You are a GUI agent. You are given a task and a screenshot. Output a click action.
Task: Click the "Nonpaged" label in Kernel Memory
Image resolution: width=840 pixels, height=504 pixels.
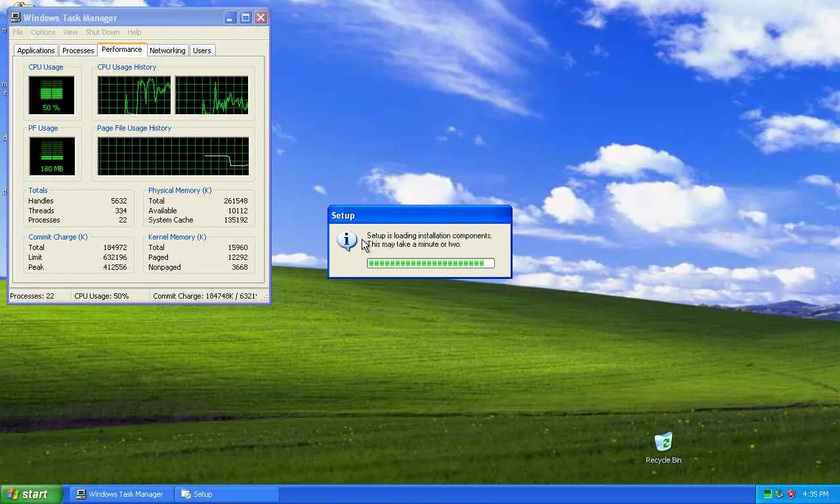coord(165,267)
